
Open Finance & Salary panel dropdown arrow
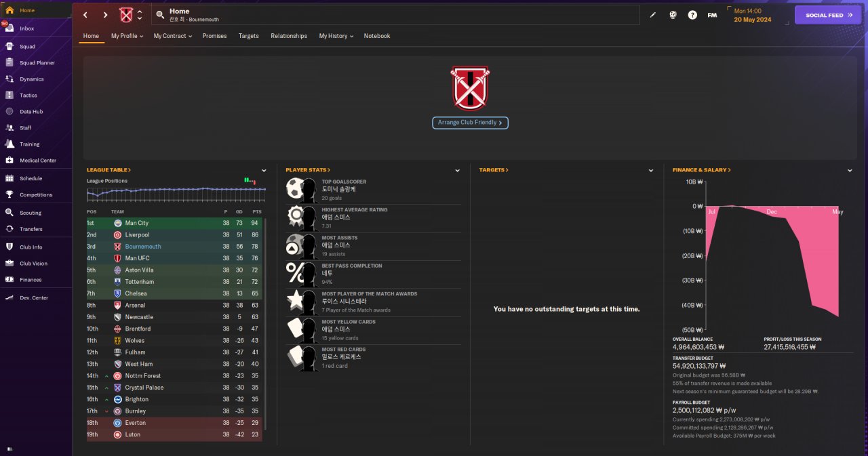click(x=850, y=171)
